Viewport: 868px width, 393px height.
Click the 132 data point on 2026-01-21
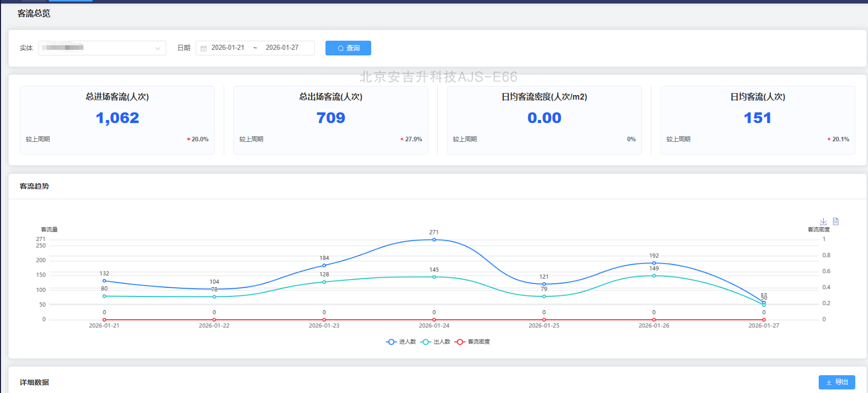pyautogui.click(x=104, y=281)
